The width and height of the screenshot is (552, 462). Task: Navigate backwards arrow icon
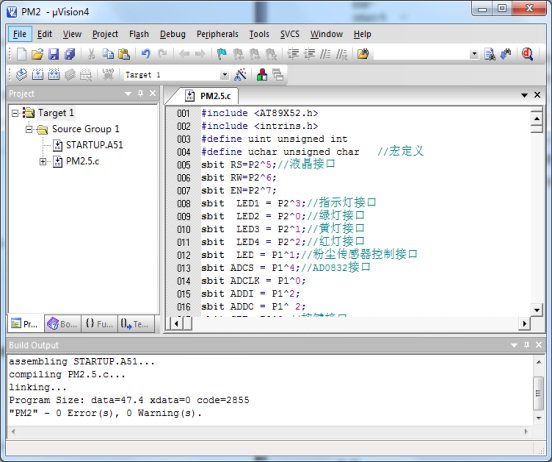pos(184,54)
